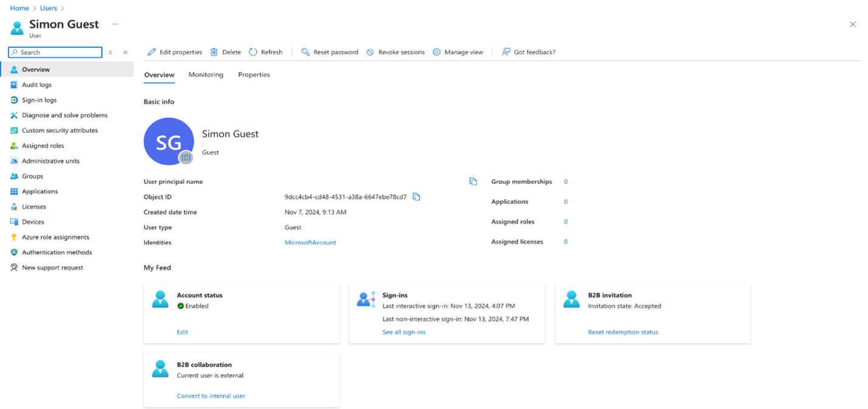Click the Got feedback icon

click(506, 52)
